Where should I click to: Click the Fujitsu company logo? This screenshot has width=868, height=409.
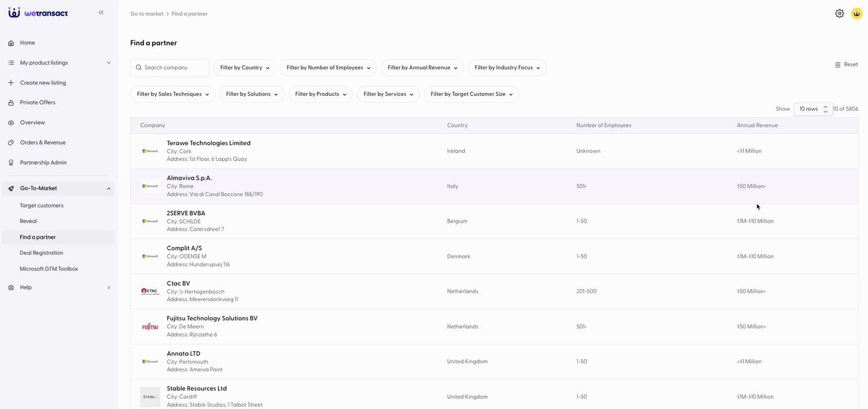pyautogui.click(x=150, y=327)
